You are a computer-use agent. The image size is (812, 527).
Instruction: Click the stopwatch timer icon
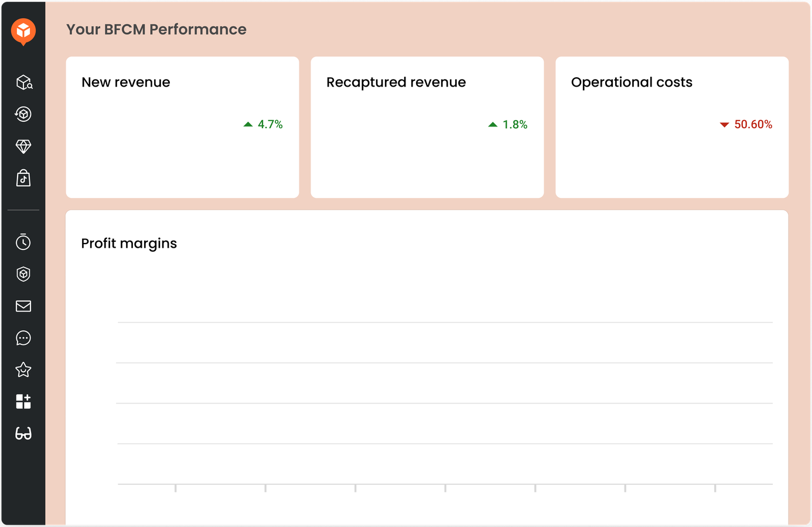point(23,242)
